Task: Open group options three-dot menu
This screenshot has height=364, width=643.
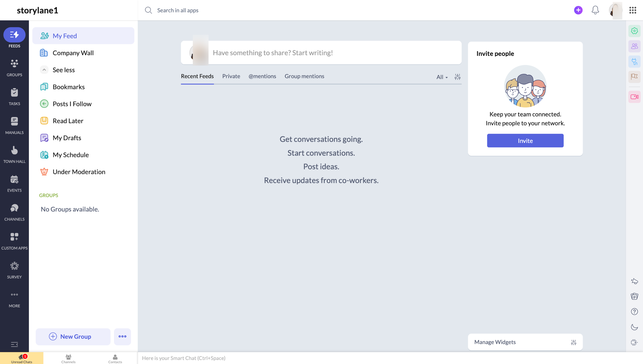Action: [x=122, y=336]
